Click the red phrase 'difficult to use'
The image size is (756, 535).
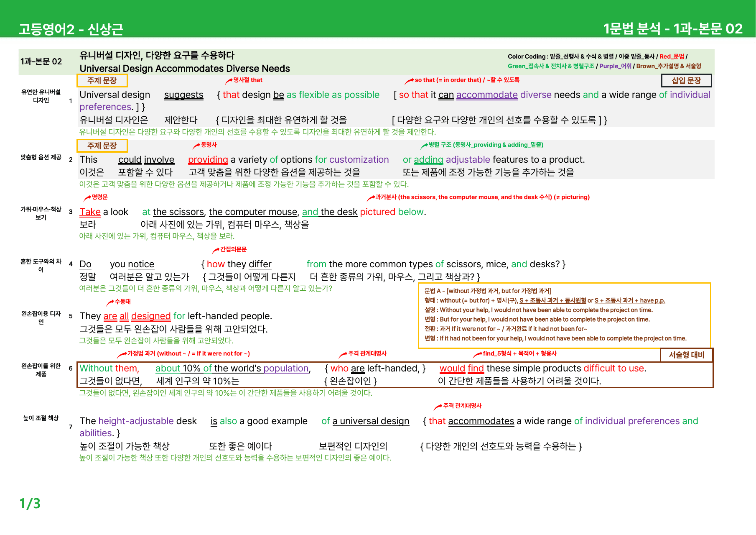click(x=614, y=369)
